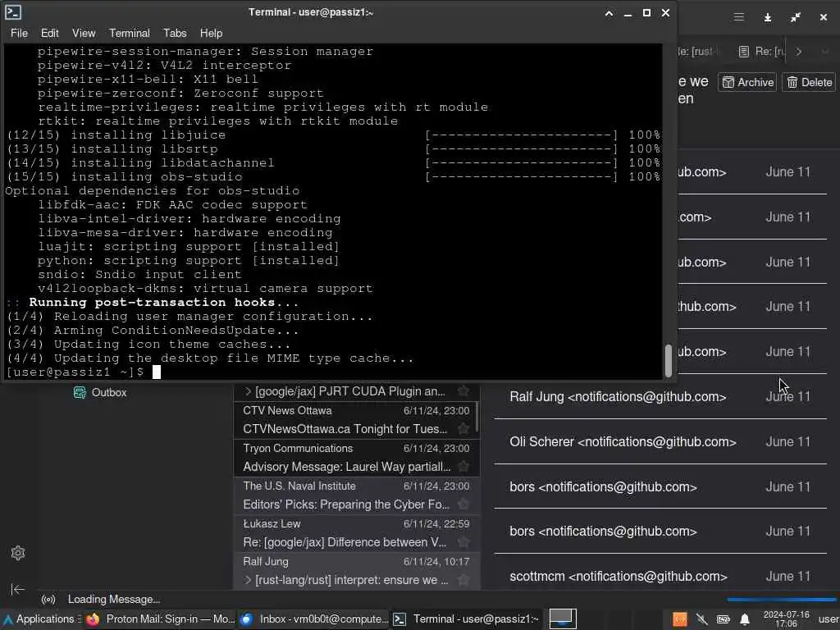Click the Terminal window menu icon in the title bar
This screenshot has width=840, height=630.
point(13,12)
